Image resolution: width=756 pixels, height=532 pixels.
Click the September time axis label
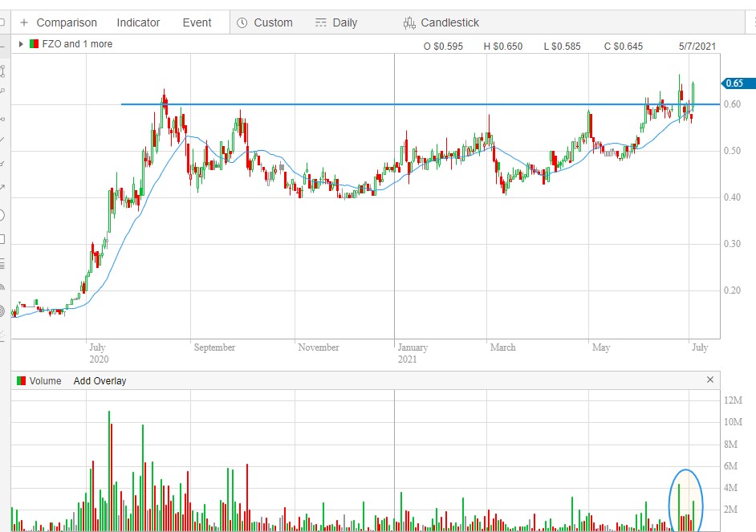coord(214,347)
